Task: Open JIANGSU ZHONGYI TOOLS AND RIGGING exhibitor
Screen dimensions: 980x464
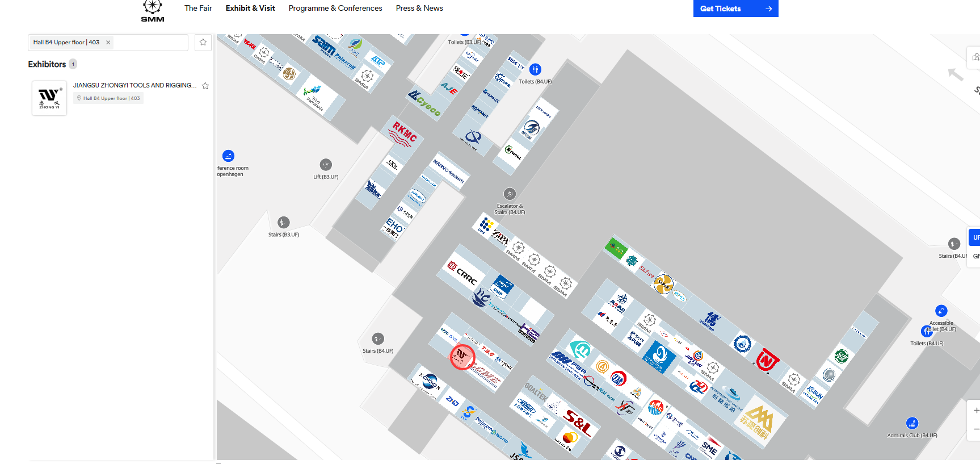Action: click(x=134, y=85)
